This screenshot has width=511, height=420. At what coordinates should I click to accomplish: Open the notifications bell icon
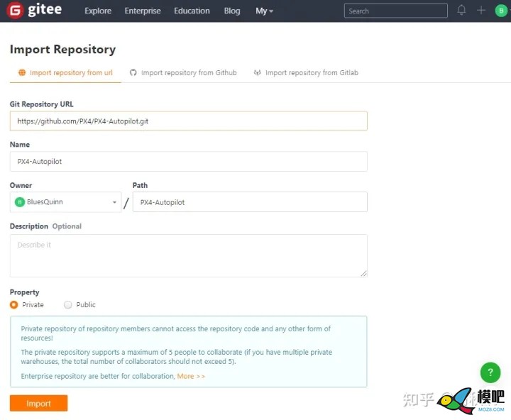(x=461, y=10)
